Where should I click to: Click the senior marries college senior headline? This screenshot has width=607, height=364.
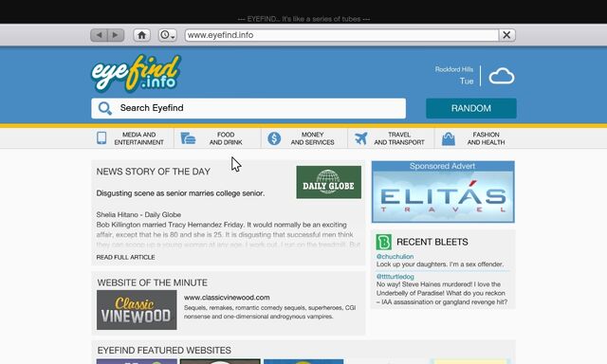[180, 193]
